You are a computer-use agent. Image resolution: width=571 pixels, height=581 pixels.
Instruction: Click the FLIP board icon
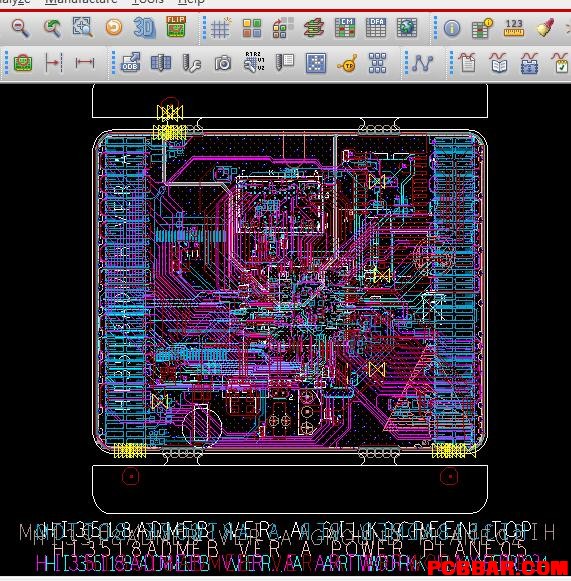click(x=176, y=27)
